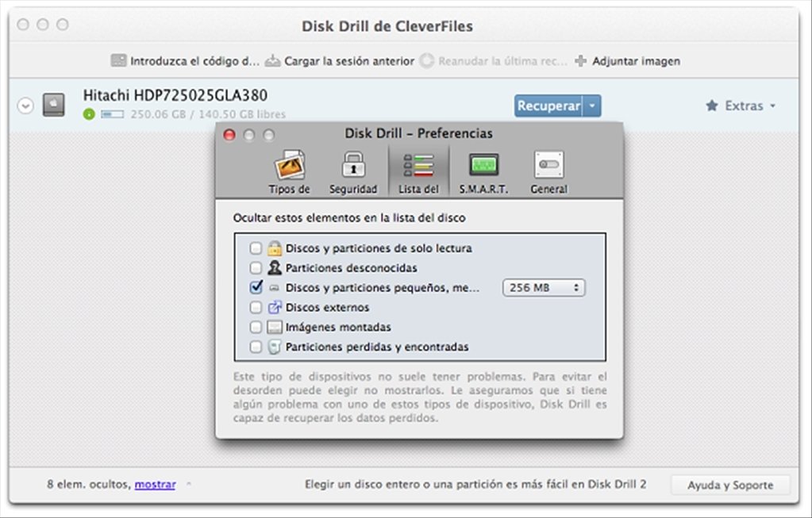Switch to General tab label
812x518 pixels.
(x=549, y=189)
